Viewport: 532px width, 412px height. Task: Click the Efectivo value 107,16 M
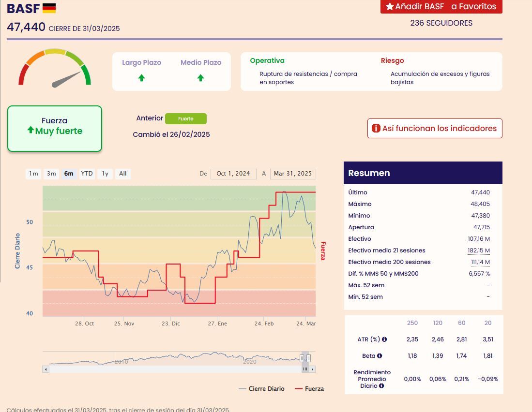(479, 239)
